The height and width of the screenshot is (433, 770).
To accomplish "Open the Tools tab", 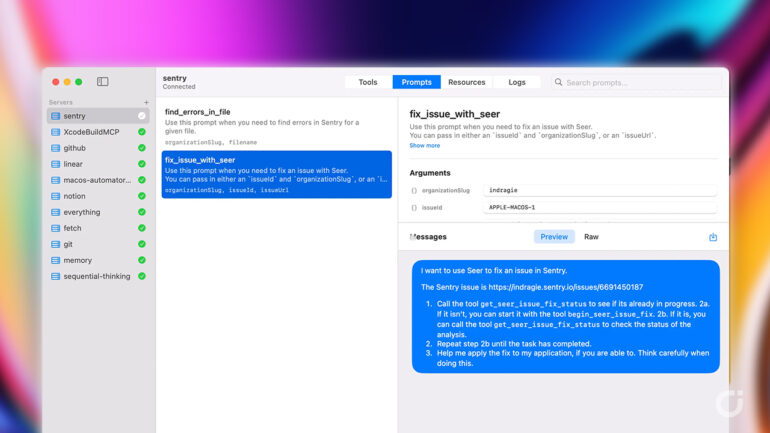I will pyautogui.click(x=368, y=82).
